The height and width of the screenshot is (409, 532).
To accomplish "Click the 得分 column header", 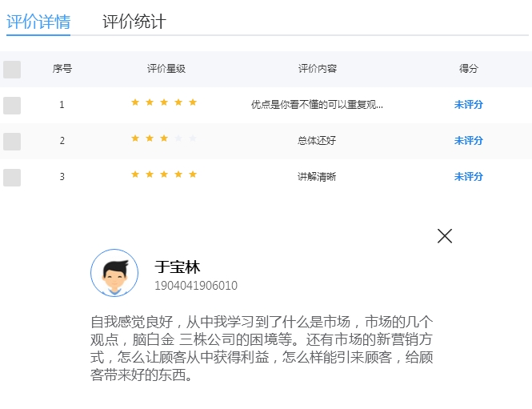I will pyautogui.click(x=469, y=69).
